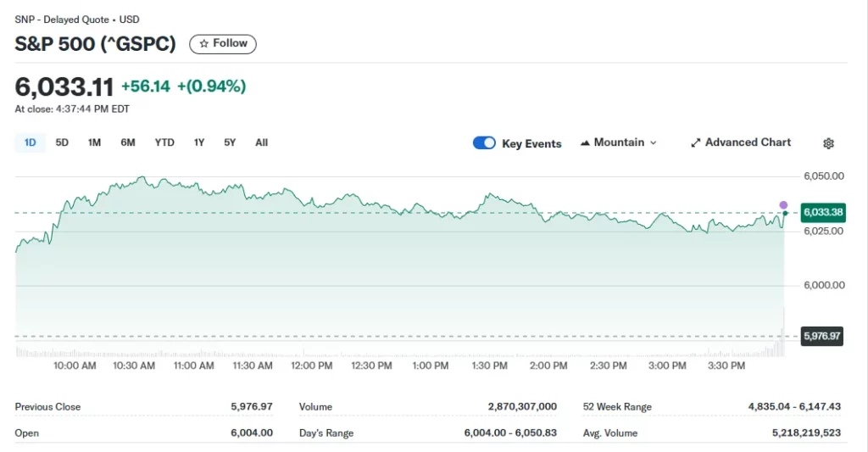Click the 52 Week Range label
The width and height of the screenshot is (868, 452).
(617, 406)
